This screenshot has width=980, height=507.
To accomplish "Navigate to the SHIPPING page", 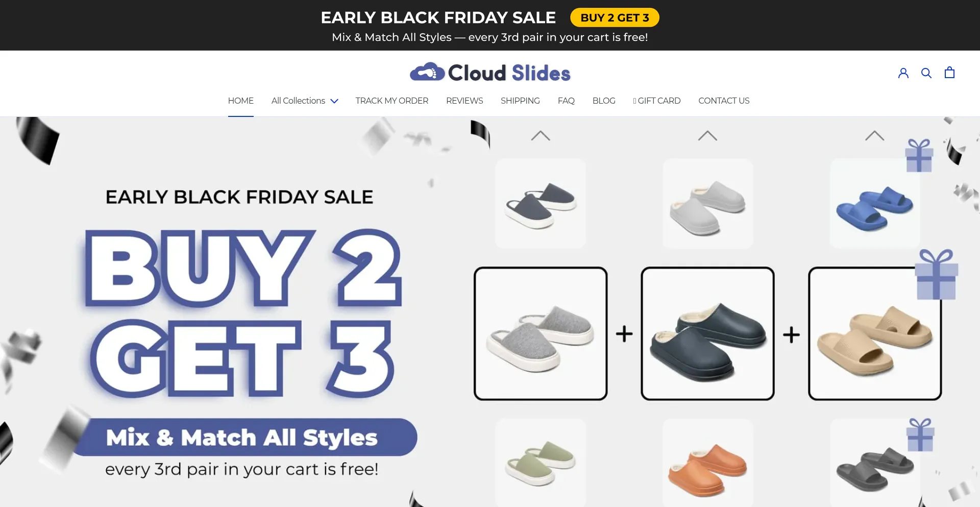I will 520,101.
